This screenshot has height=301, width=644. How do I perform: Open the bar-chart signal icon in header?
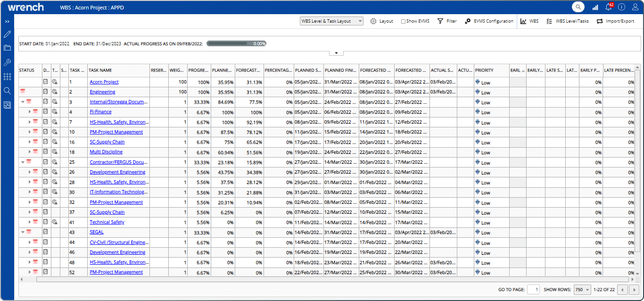click(595, 7)
